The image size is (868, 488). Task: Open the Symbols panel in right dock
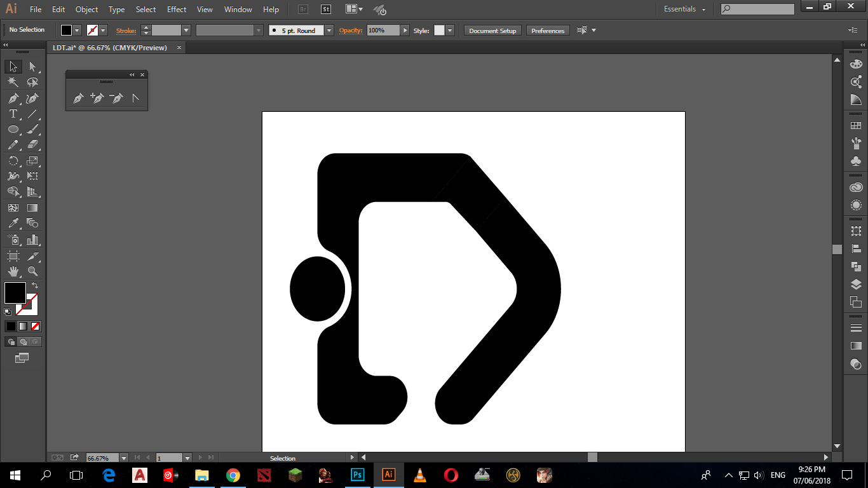click(856, 161)
